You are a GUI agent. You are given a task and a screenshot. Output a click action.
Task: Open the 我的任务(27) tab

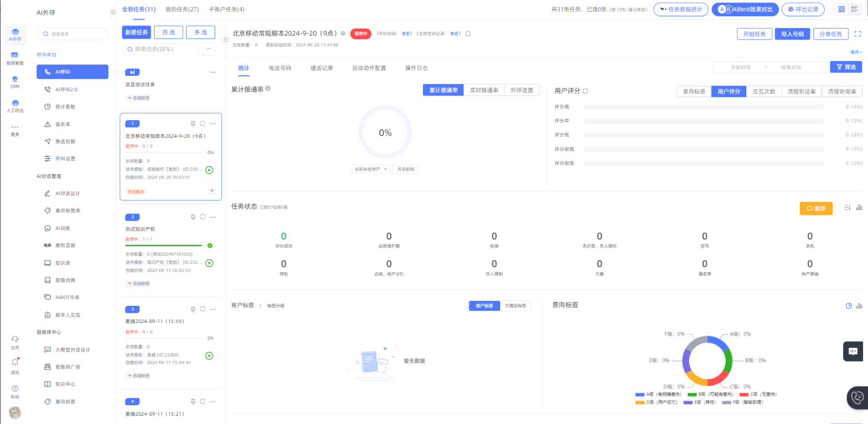pos(182,9)
